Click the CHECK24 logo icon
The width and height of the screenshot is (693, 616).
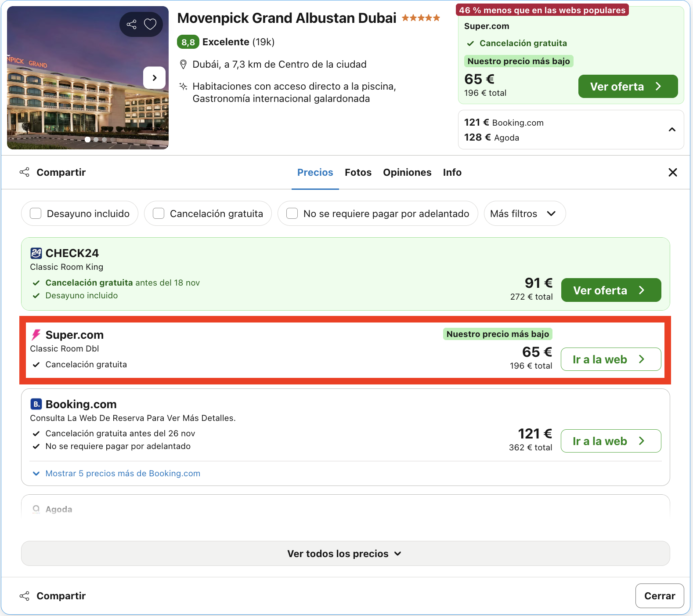[36, 253]
